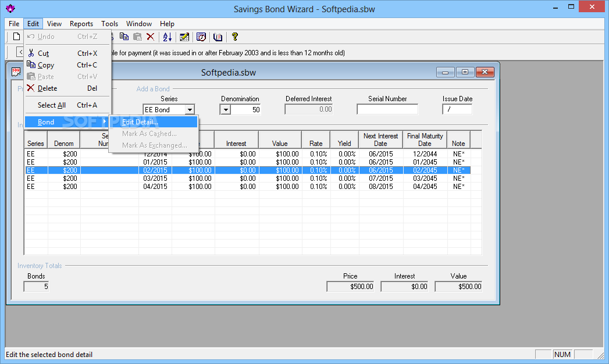Click the Rate column header
The width and height of the screenshot is (609, 364).
(316, 140)
